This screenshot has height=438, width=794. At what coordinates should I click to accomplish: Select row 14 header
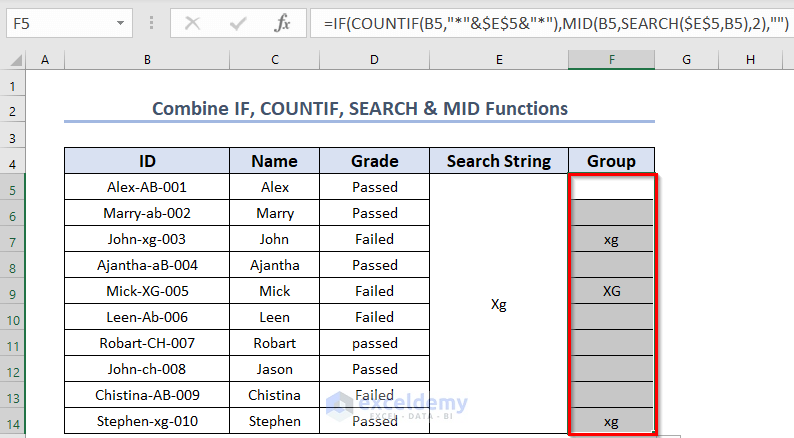click(x=13, y=421)
